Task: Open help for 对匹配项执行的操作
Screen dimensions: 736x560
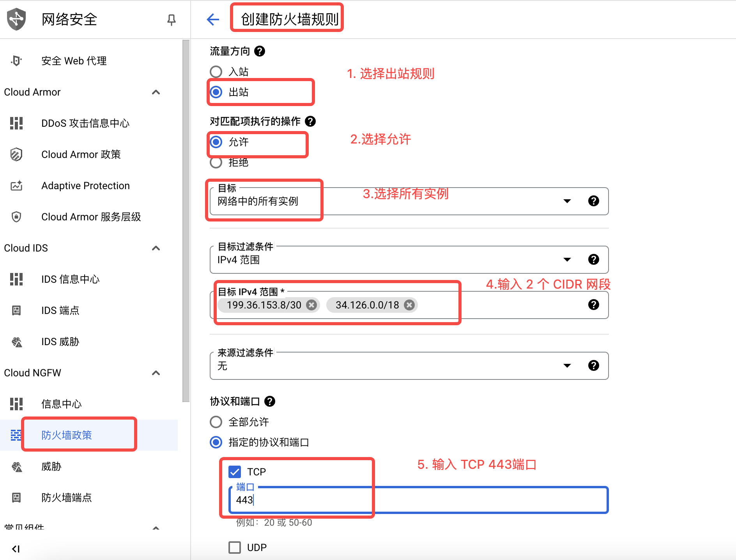Action: [x=310, y=121]
